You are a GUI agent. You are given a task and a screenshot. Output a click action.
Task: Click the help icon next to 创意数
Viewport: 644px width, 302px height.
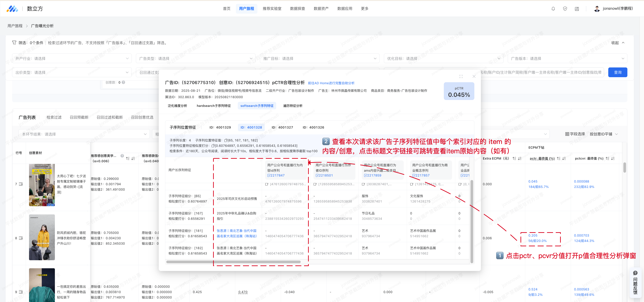[123, 82]
